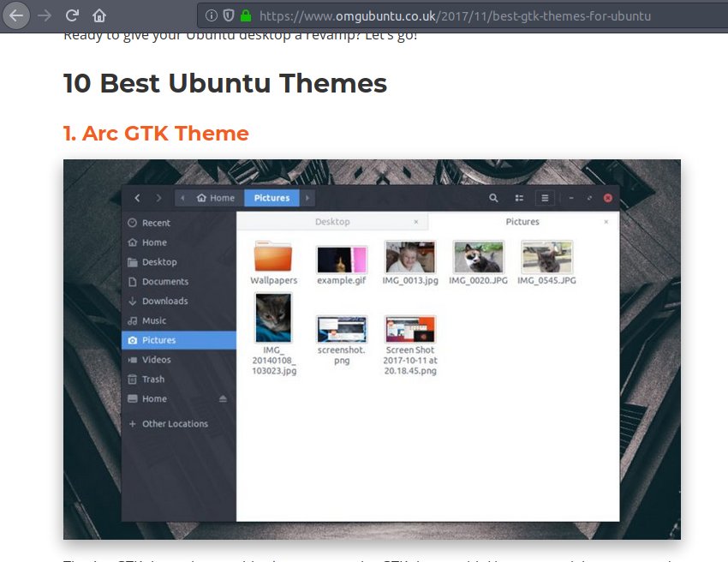The height and width of the screenshot is (562, 728).
Task: Click the path bar right scroll arrow
Action: [x=307, y=198]
